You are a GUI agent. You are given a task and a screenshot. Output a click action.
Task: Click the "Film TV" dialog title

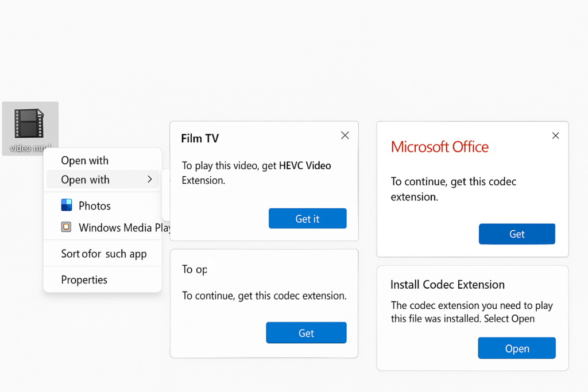coord(200,139)
